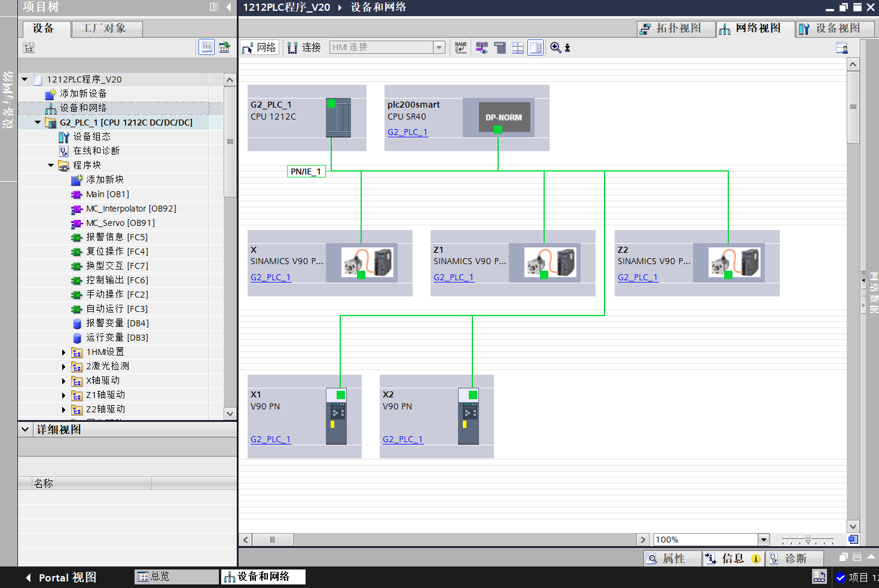Open the 信息 info tab

coord(733,558)
